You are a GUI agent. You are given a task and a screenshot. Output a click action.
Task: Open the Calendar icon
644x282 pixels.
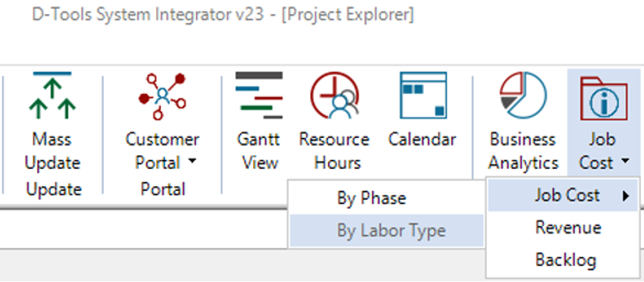pyautogui.click(x=423, y=95)
